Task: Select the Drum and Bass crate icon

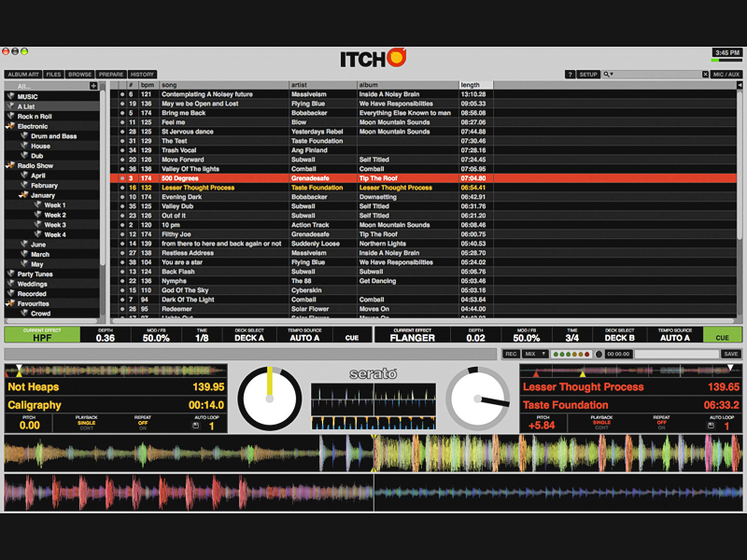Action: pos(25,136)
